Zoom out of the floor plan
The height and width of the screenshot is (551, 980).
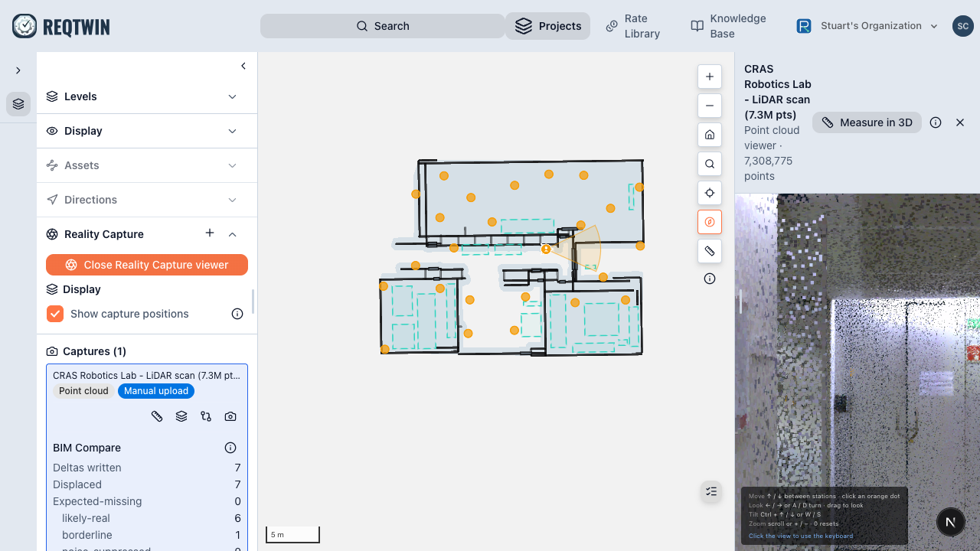click(710, 106)
